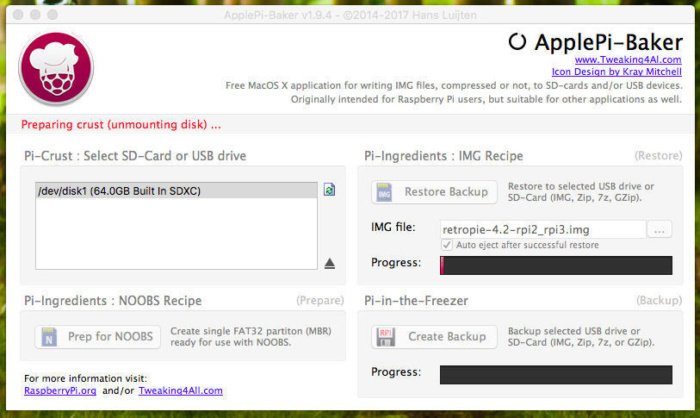Click the refresh disk list icon
700x418 pixels.
pos(329,190)
